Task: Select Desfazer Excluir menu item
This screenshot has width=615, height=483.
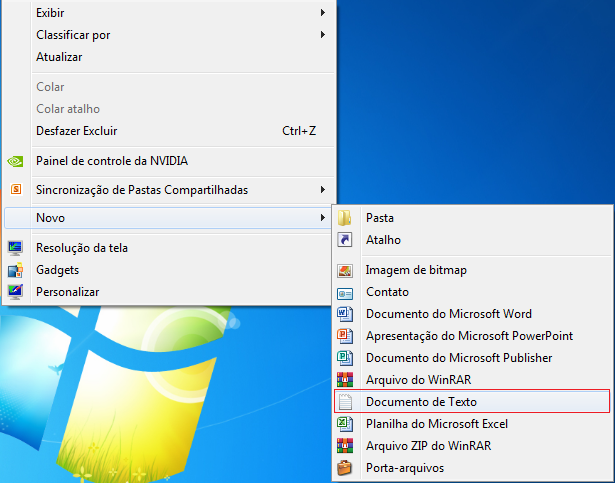Action: [169, 131]
